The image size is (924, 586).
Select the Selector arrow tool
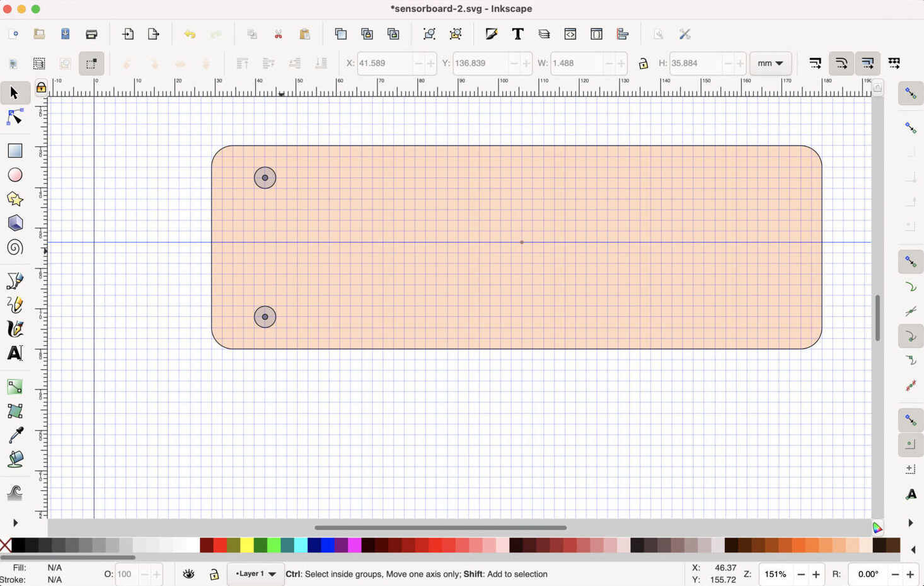[x=14, y=93]
